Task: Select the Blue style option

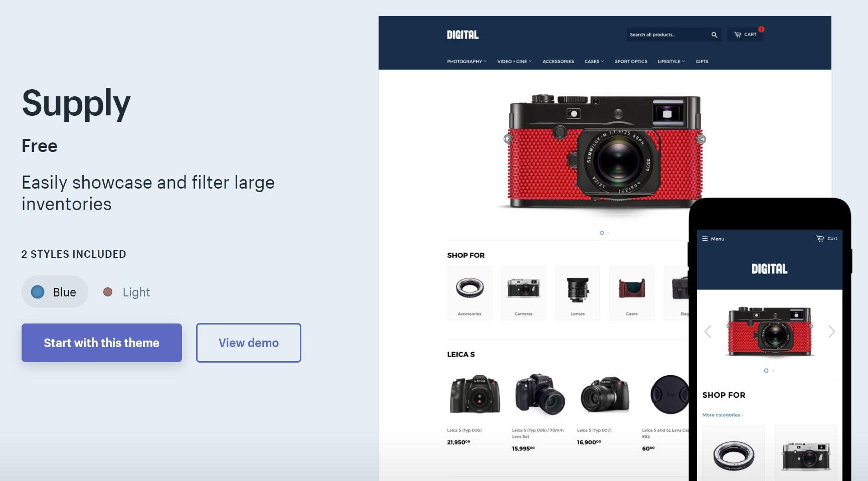Action: pyautogui.click(x=55, y=292)
